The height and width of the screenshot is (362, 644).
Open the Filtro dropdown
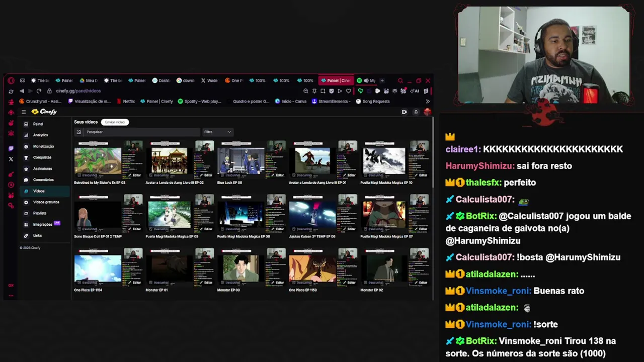pyautogui.click(x=217, y=132)
